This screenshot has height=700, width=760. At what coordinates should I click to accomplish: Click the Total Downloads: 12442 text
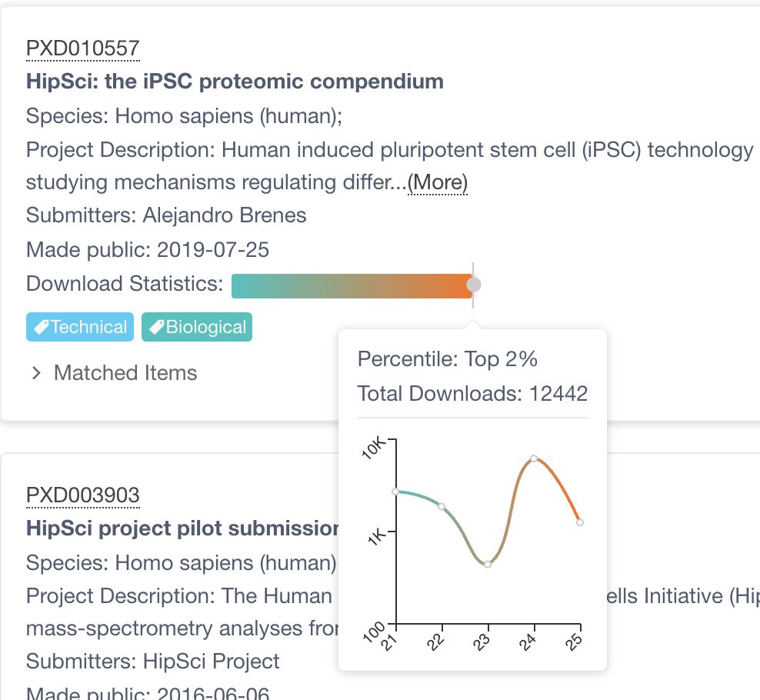[x=472, y=394]
